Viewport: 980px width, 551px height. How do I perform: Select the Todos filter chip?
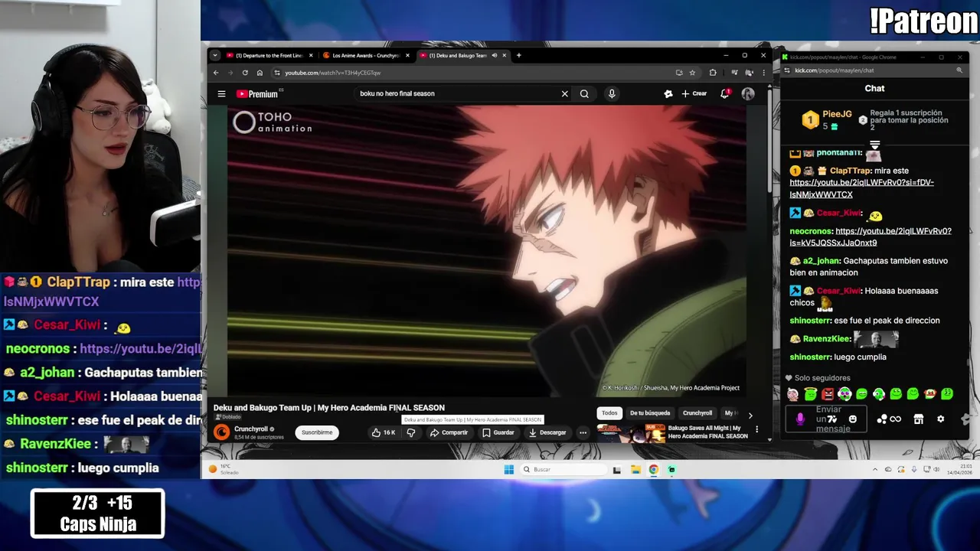point(609,413)
